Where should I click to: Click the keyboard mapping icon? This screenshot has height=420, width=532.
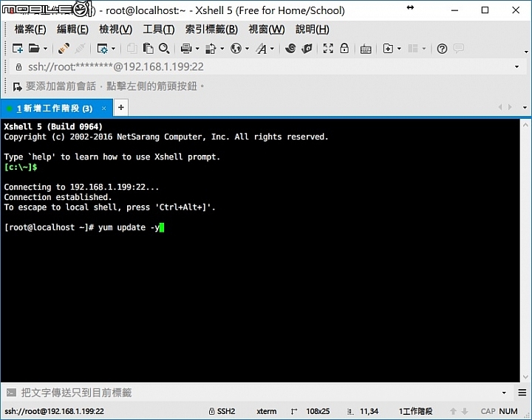pos(366,49)
